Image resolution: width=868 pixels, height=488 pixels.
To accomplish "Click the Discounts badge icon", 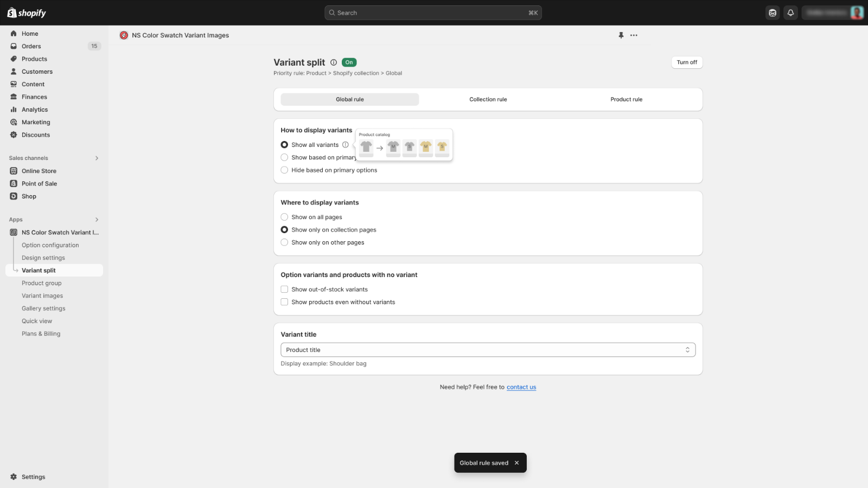I will 14,135.
